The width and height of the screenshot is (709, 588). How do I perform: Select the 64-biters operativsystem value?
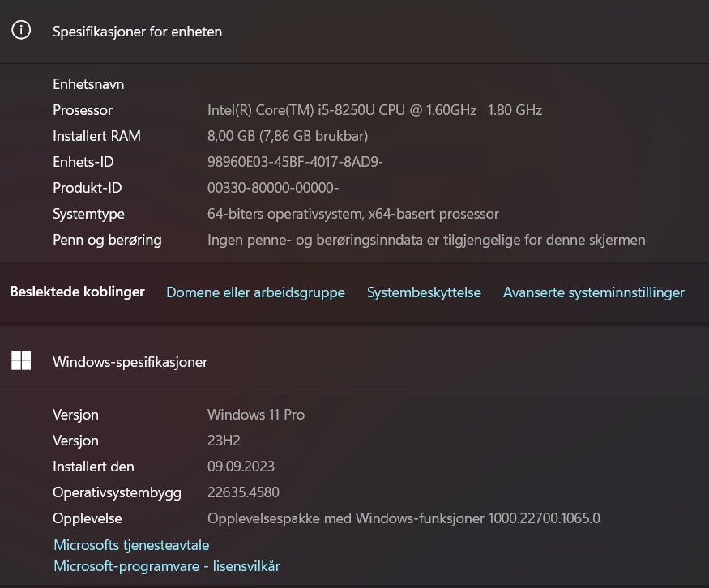click(x=353, y=215)
